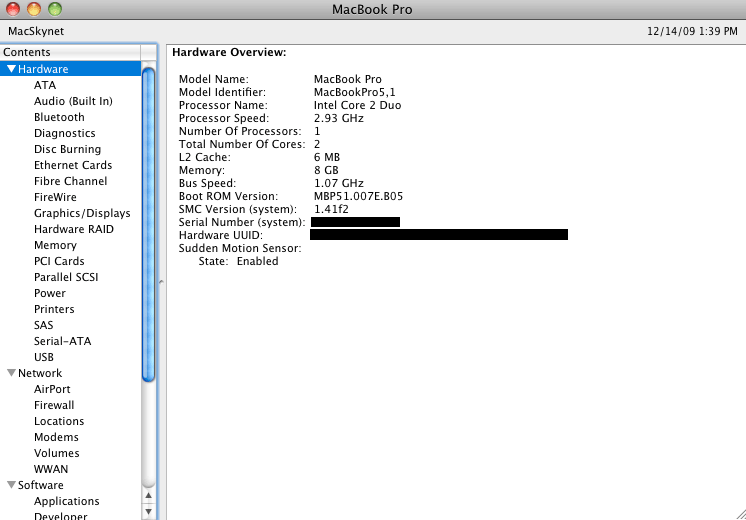Close the MacBook Pro window

[x=13, y=9]
